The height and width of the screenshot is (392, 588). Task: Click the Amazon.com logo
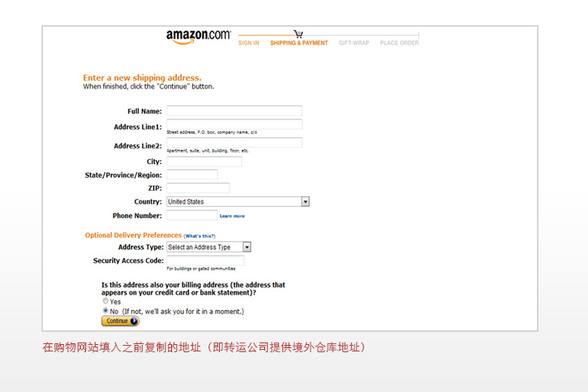[198, 36]
